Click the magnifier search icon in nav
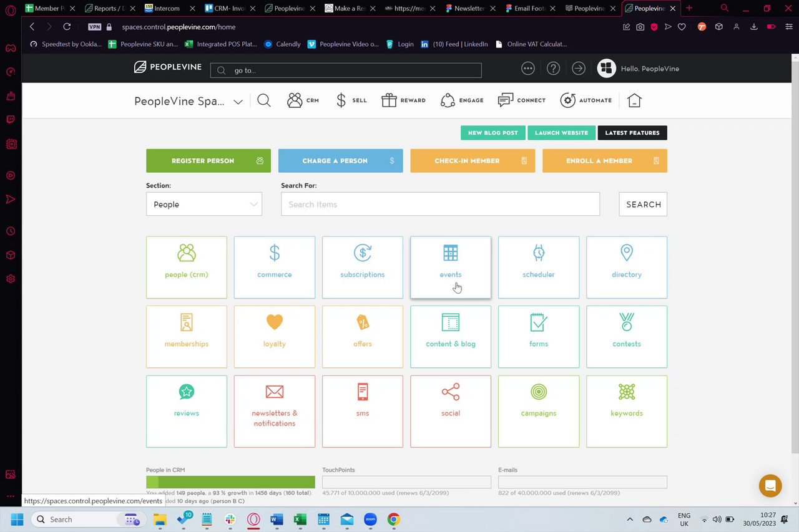This screenshot has height=532, width=799. pyautogui.click(x=264, y=100)
